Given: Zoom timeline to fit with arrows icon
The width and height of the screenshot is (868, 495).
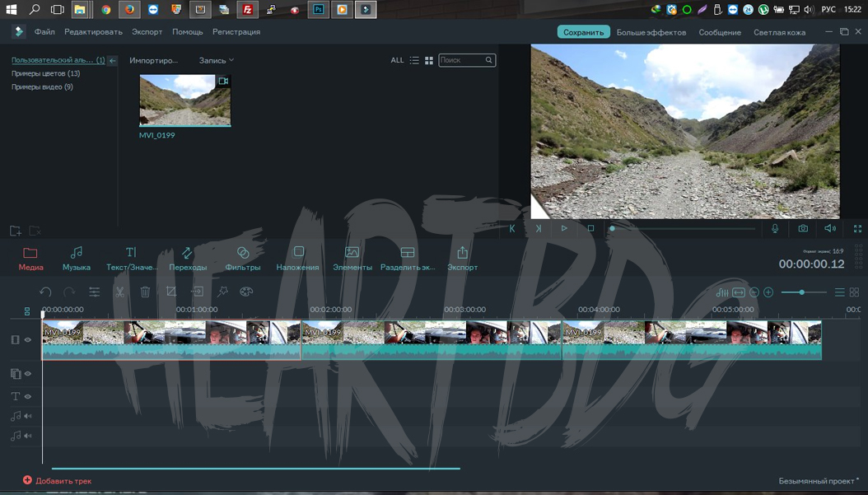Looking at the screenshot, I should (738, 292).
